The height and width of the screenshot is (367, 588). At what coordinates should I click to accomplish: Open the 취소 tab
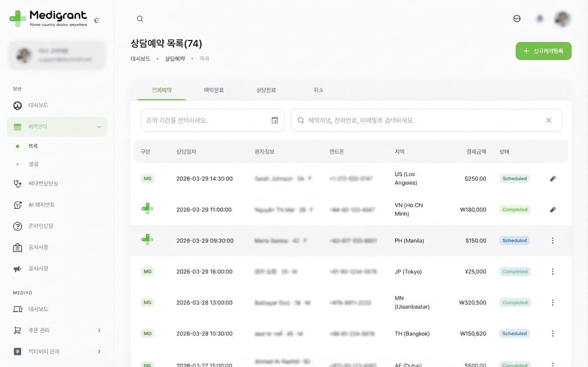318,90
